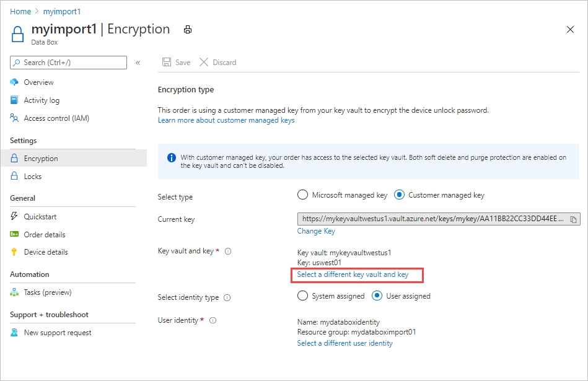The image size is (588, 381).
Task: Click info icon next to User identity
Action: 213,320
